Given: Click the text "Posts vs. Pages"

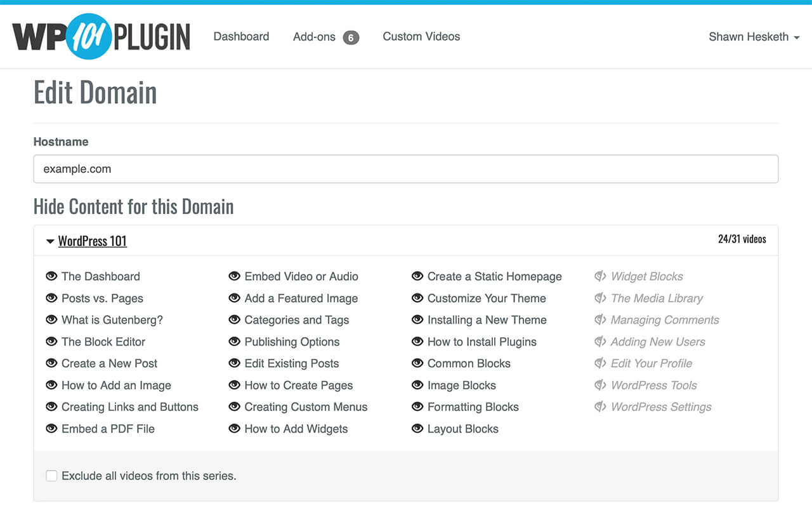Looking at the screenshot, I should pos(102,298).
